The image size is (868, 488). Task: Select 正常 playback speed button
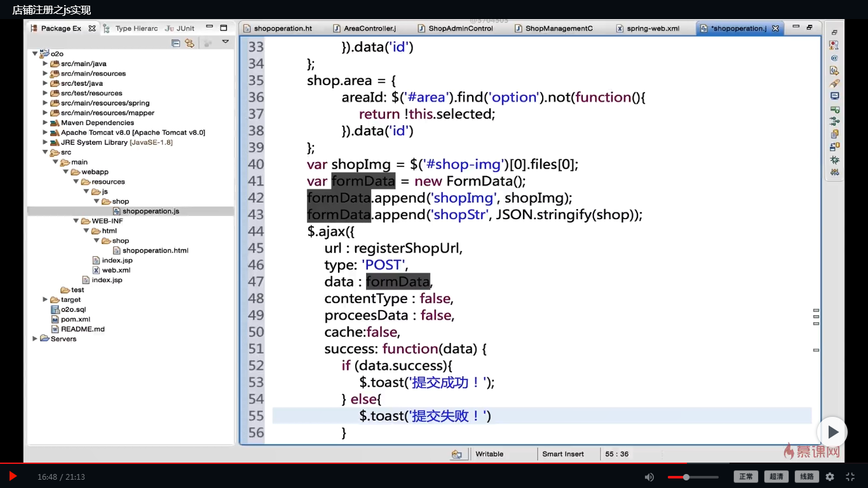tap(746, 477)
